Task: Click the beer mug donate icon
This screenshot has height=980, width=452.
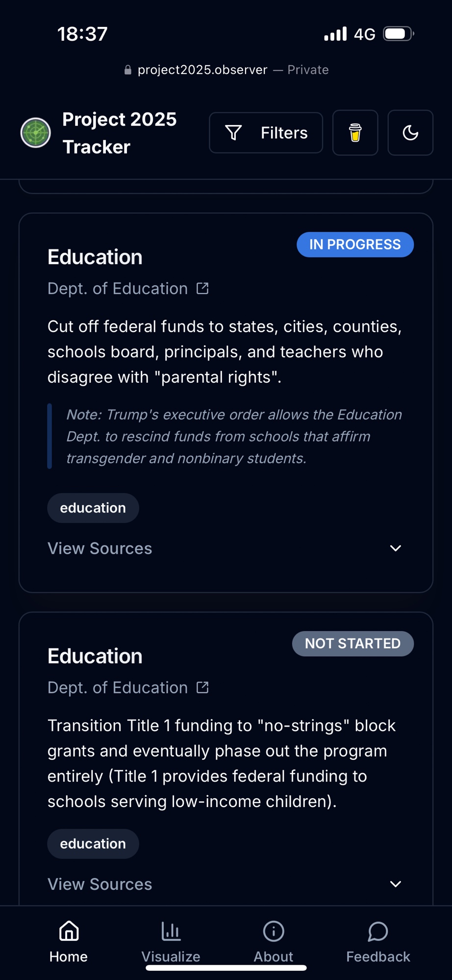Action: click(355, 133)
